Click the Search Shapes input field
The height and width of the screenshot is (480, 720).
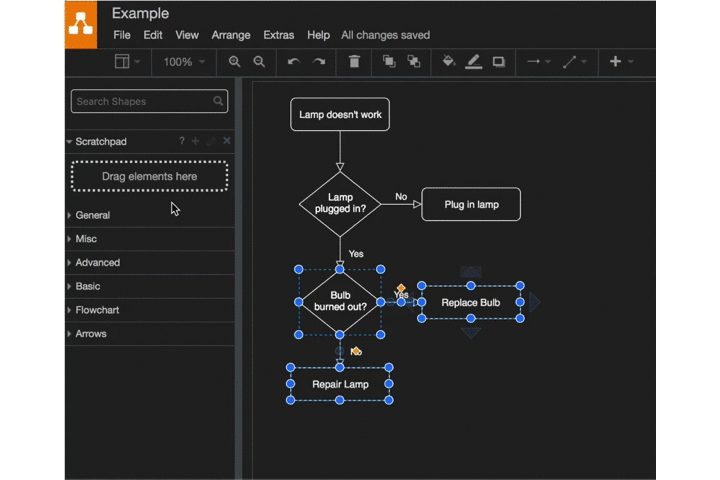(x=142, y=101)
